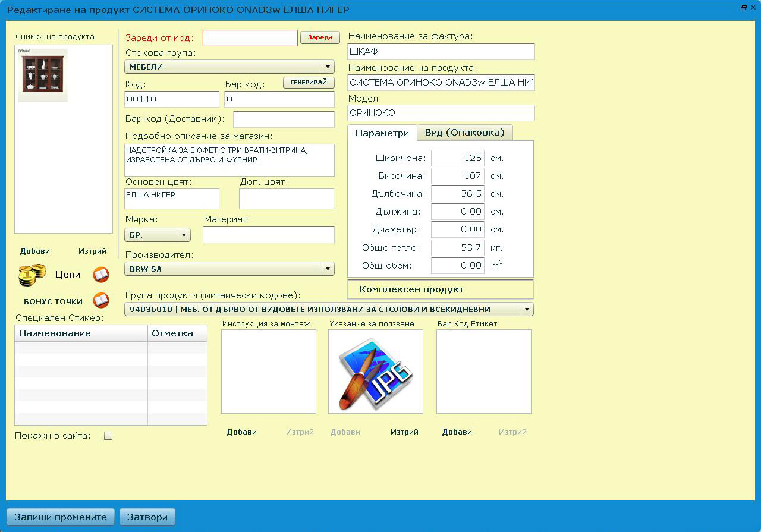Viewport: 761px width, 532px height.
Task: Click the Общо тегло field showing 53.7
Action: (x=458, y=247)
